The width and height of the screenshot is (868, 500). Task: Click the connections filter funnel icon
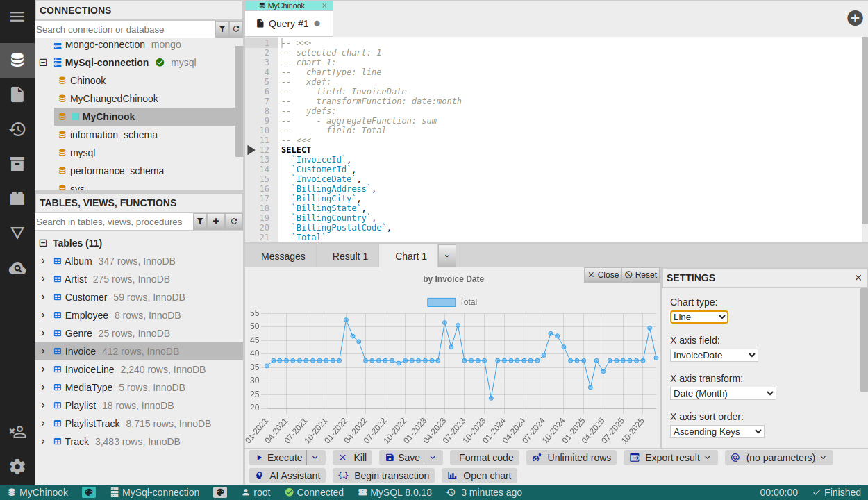222,29
